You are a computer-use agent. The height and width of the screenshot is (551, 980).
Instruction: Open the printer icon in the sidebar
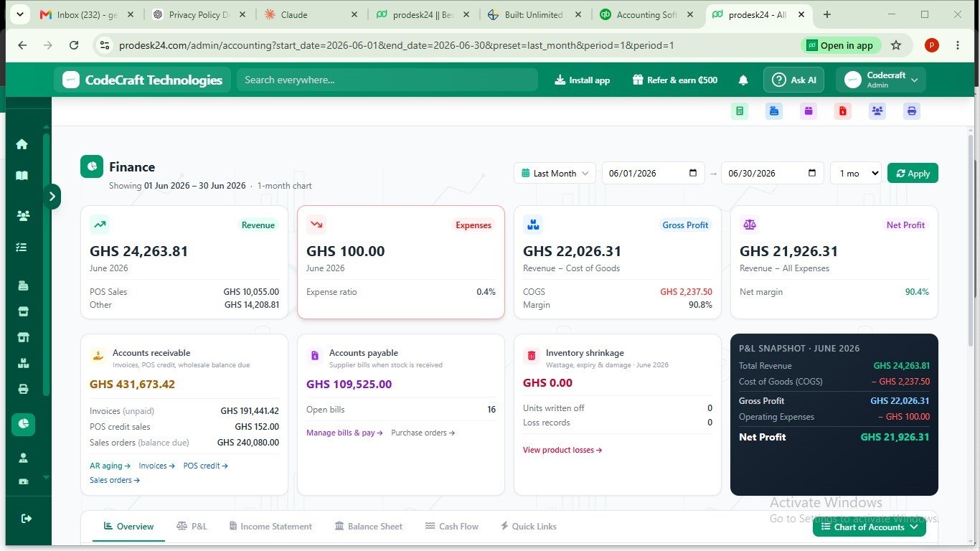click(x=23, y=390)
